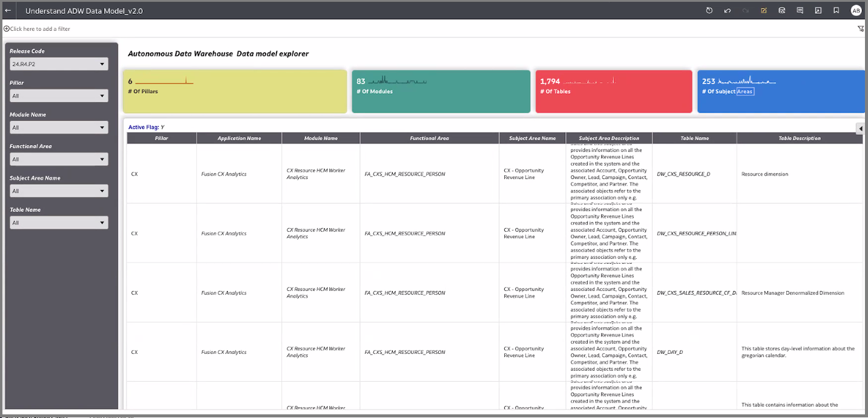Viewport: 868px width, 418px height.
Task: Go back using the arrow beside the workbook title
Action: point(8,11)
